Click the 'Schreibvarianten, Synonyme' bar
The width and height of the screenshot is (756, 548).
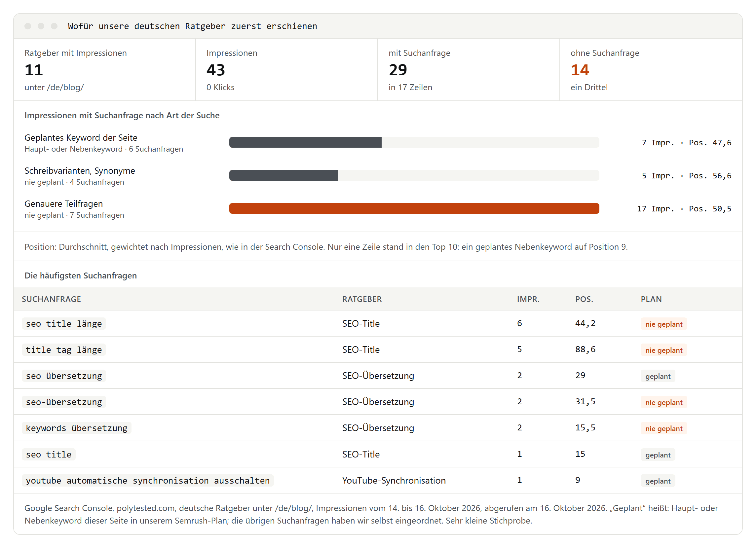(414, 175)
